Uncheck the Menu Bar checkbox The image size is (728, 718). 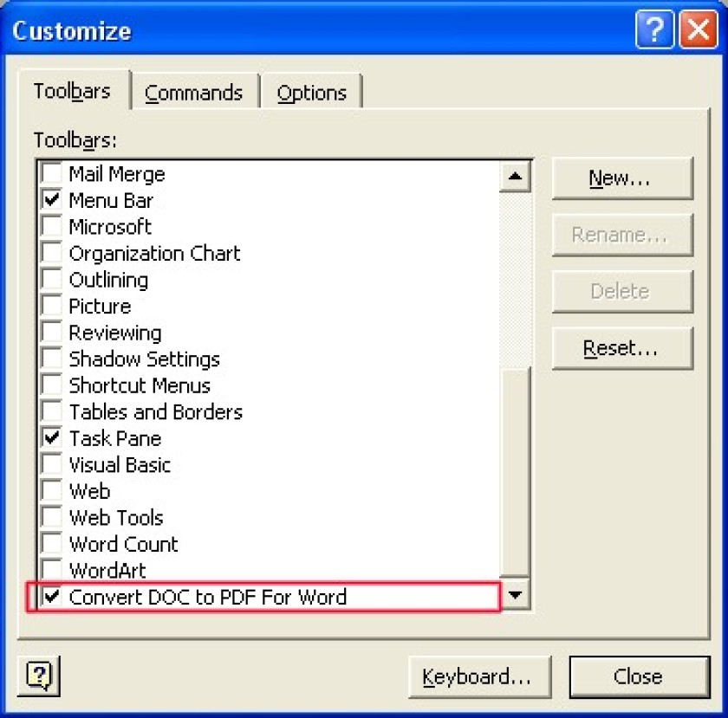[x=51, y=200]
